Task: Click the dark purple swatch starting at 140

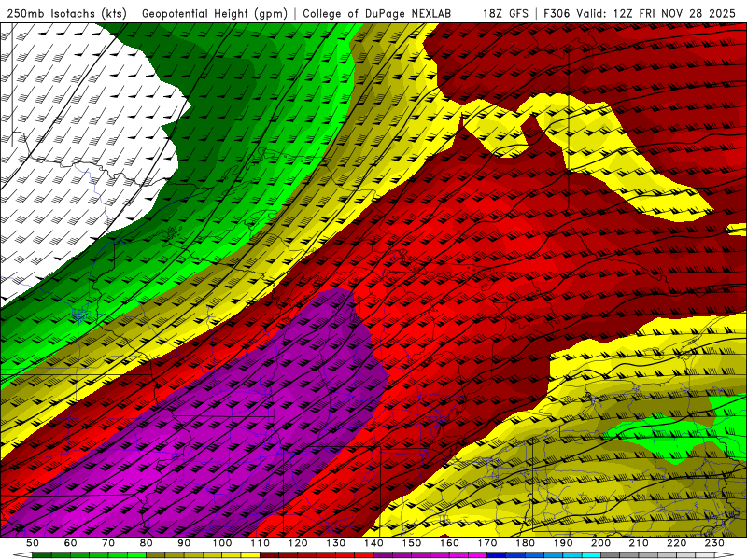Action: 383,554
